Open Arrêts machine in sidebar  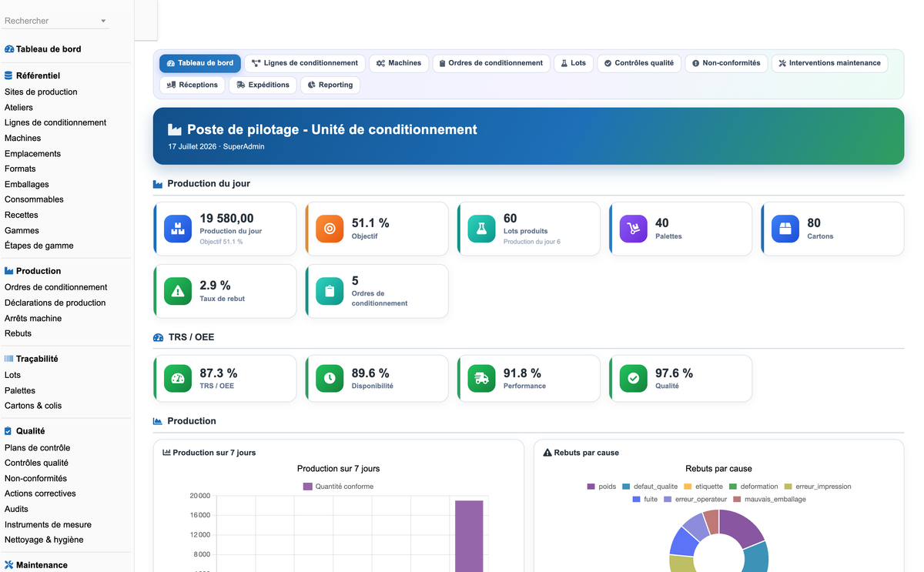click(33, 318)
